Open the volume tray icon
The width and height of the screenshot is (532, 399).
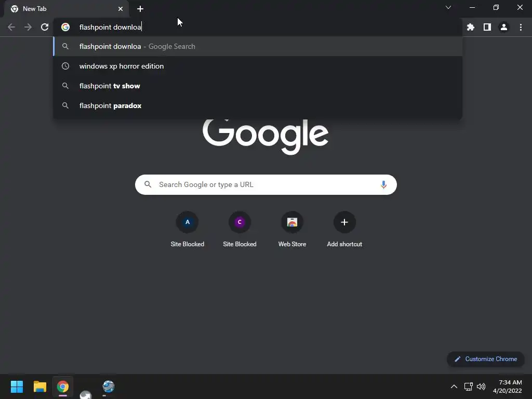click(x=481, y=387)
